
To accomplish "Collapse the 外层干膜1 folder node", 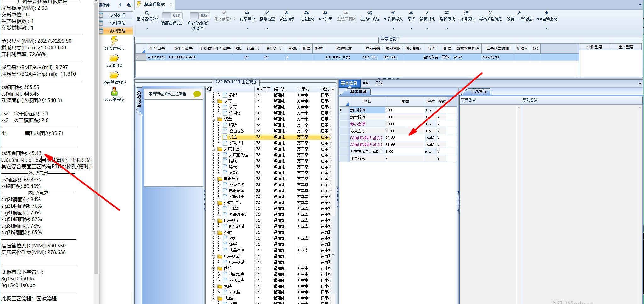I will (214, 149).
